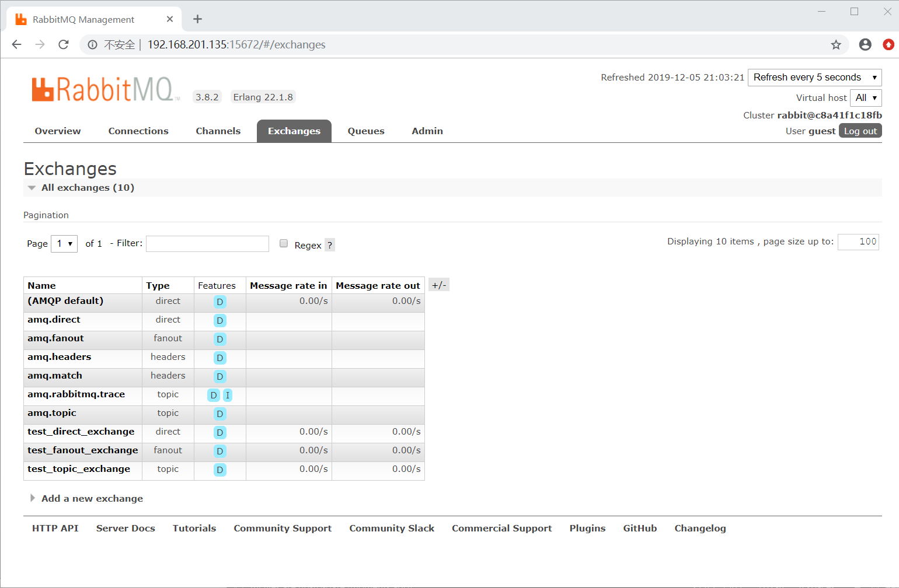Open the test_fanout_exchange exchange

coord(83,450)
